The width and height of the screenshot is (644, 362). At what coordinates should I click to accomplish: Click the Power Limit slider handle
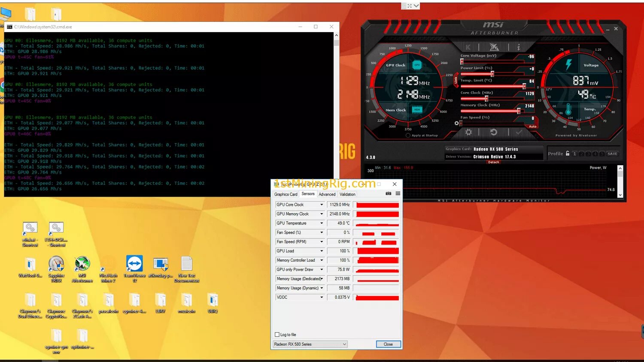(492, 74)
